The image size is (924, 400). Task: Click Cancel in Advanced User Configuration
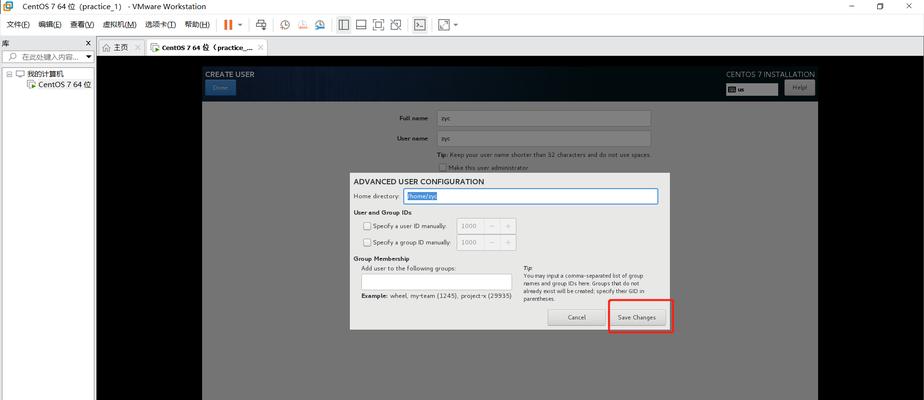[576, 318]
